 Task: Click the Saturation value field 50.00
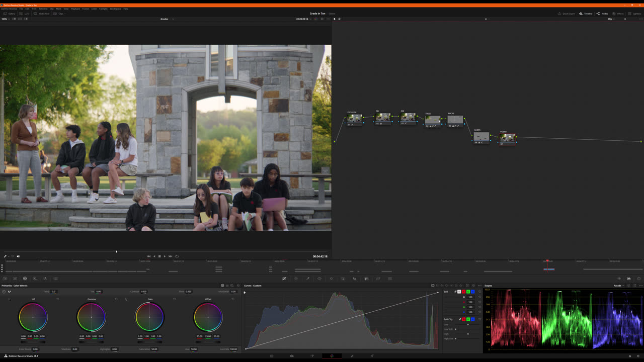click(x=154, y=349)
